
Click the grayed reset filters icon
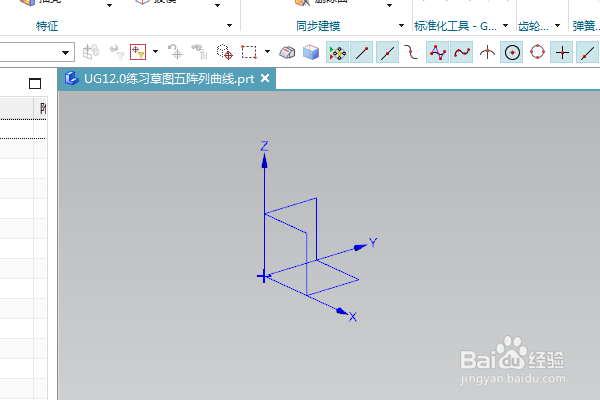116,52
